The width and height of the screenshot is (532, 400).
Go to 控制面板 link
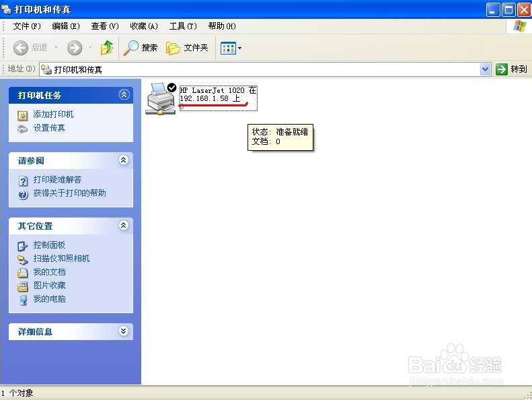click(x=49, y=245)
